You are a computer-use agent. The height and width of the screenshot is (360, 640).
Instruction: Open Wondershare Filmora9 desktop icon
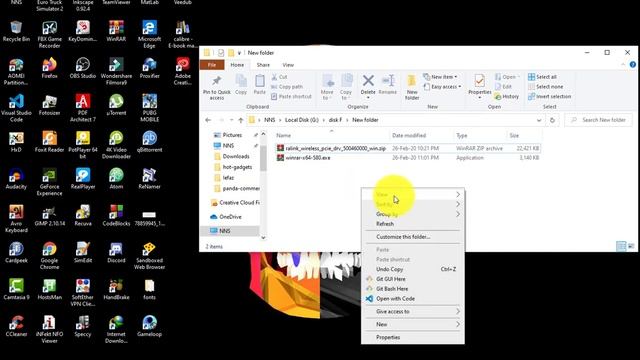116,71
